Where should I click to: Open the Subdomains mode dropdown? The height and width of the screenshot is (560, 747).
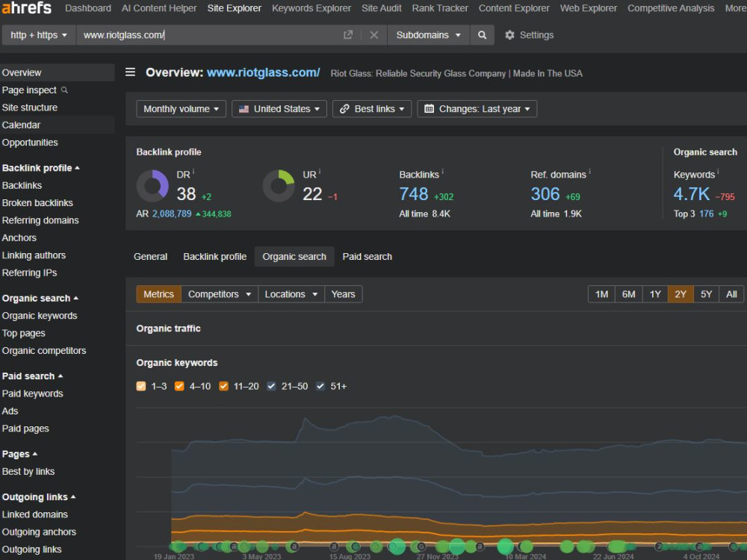tap(428, 35)
